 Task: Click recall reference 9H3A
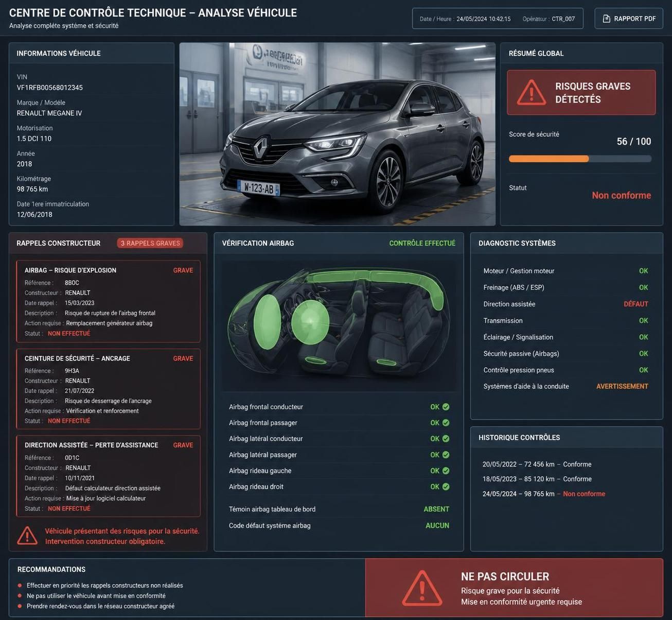pos(72,371)
